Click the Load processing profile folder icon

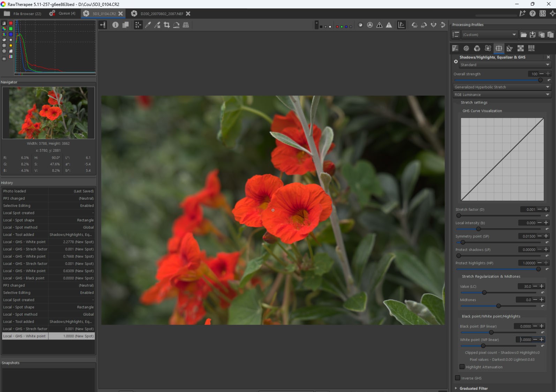point(524,34)
